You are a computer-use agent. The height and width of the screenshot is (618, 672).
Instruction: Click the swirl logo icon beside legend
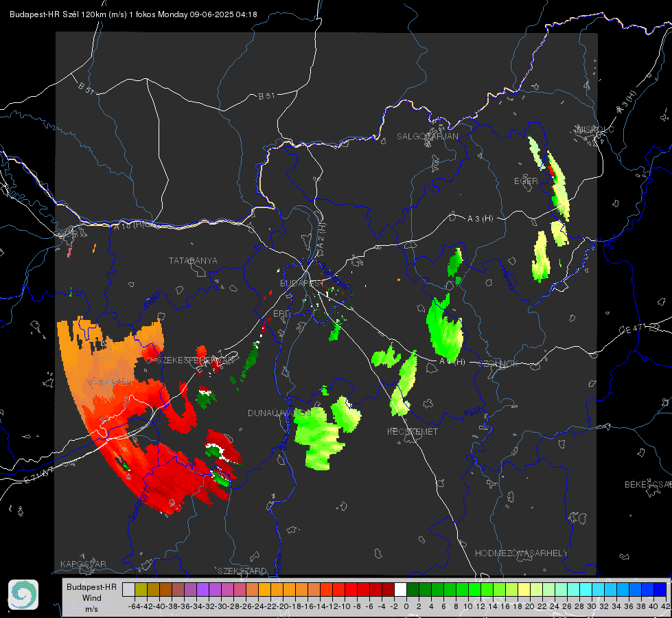point(23,595)
